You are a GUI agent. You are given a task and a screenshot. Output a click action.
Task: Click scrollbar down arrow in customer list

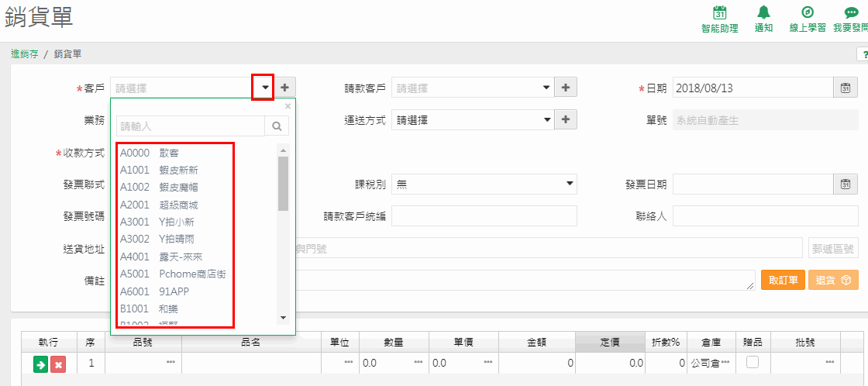(283, 318)
